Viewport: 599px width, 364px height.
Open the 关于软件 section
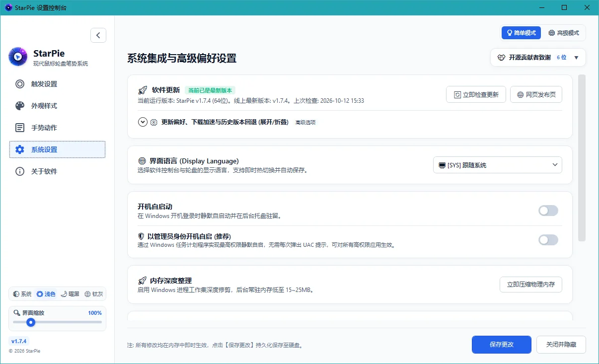(x=57, y=171)
